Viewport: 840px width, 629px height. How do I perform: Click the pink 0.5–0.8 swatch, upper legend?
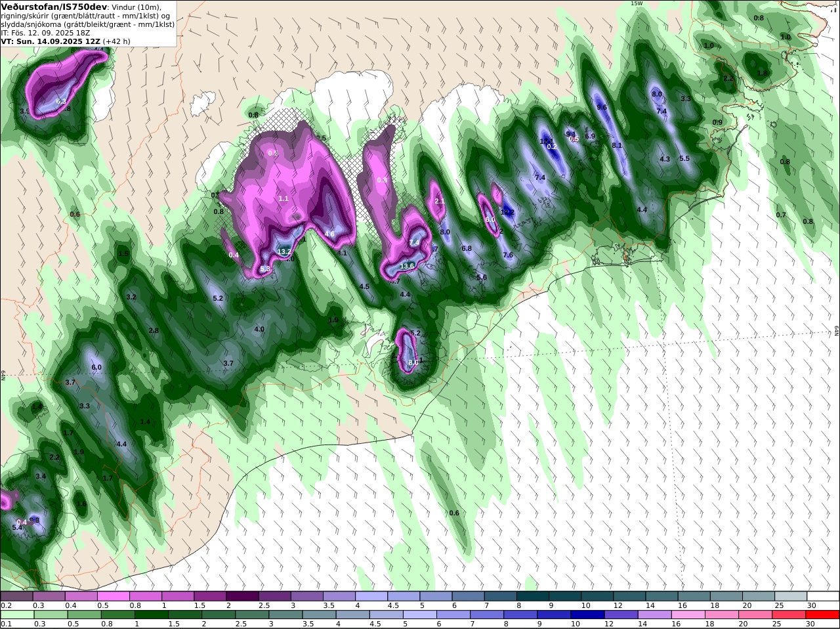114,596
